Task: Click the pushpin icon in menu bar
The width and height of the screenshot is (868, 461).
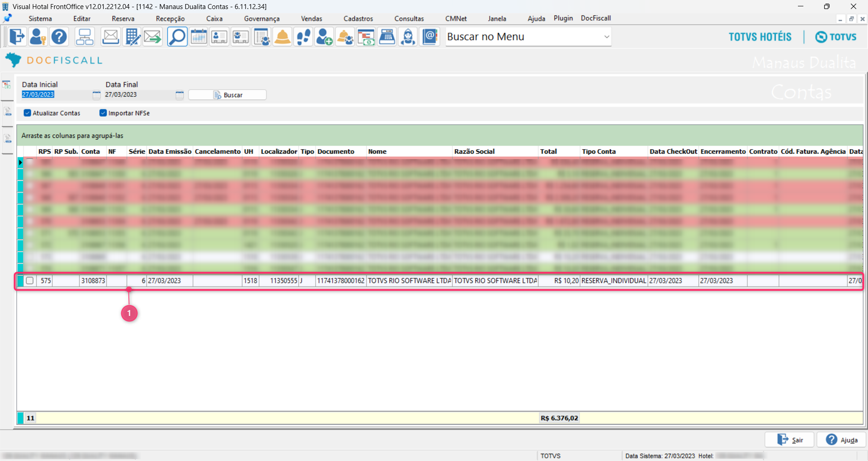Action: tap(7, 18)
